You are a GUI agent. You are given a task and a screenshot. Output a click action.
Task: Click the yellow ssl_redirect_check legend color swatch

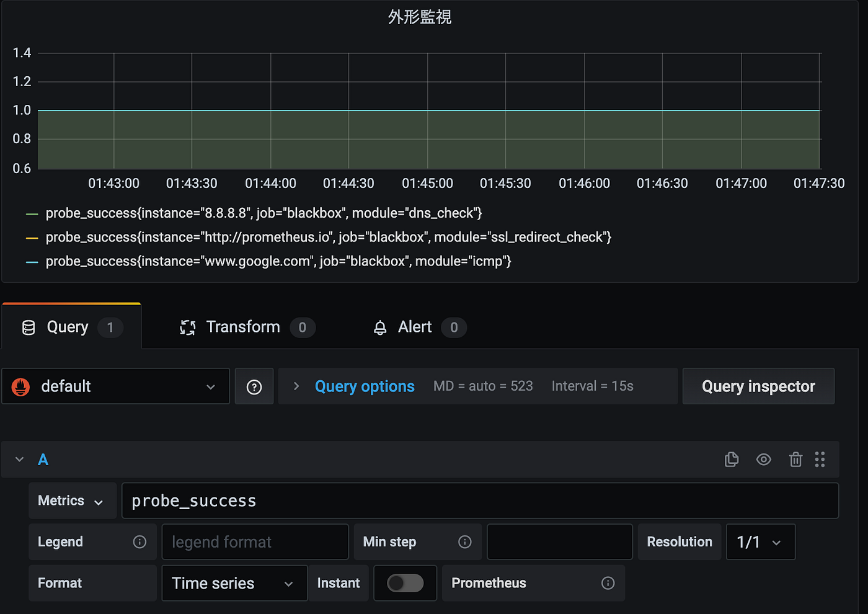pos(32,238)
